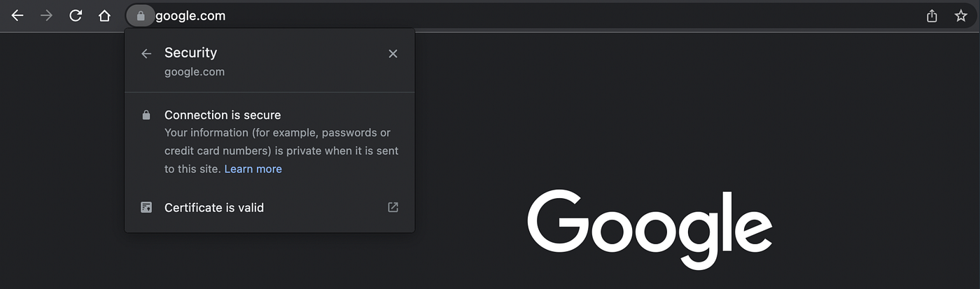Click the lock icon in address bar
Screen dimensions: 980x289
tap(141, 15)
